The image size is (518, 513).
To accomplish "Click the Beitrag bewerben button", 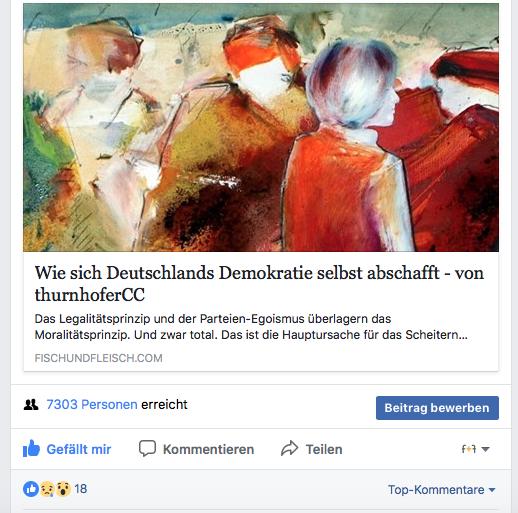I will (437, 408).
